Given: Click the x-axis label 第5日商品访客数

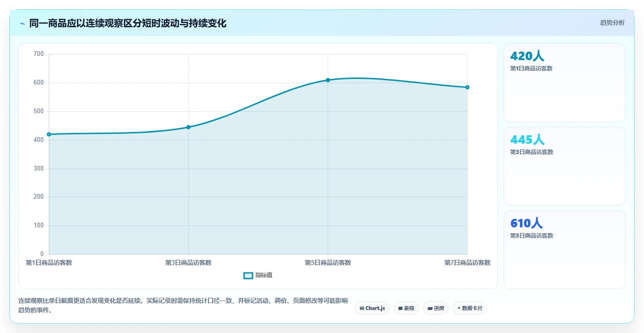Looking at the screenshot, I should [328, 263].
